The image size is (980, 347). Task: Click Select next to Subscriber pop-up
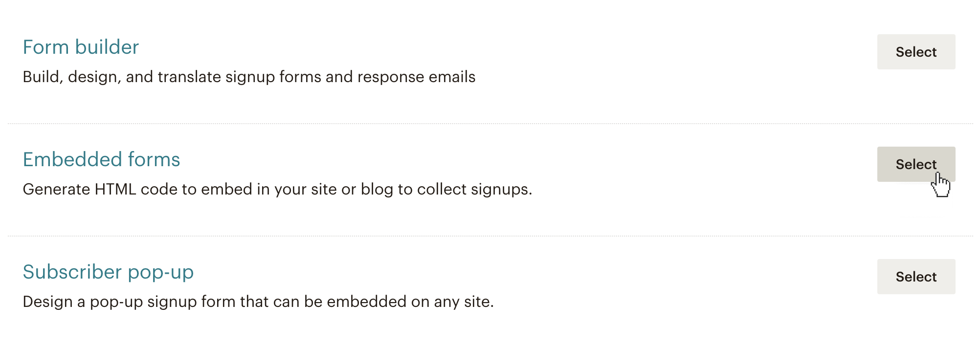[915, 276]
